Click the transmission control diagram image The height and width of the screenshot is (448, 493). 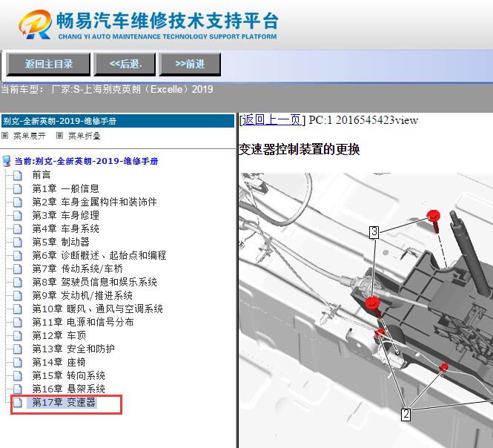(365, 310)
